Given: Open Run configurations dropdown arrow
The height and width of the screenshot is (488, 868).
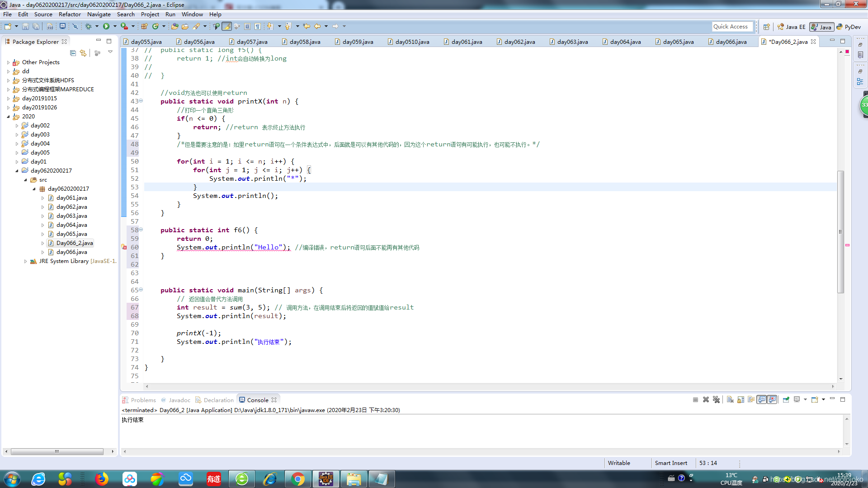Looking at the screenshot, I should coord(115,27).
